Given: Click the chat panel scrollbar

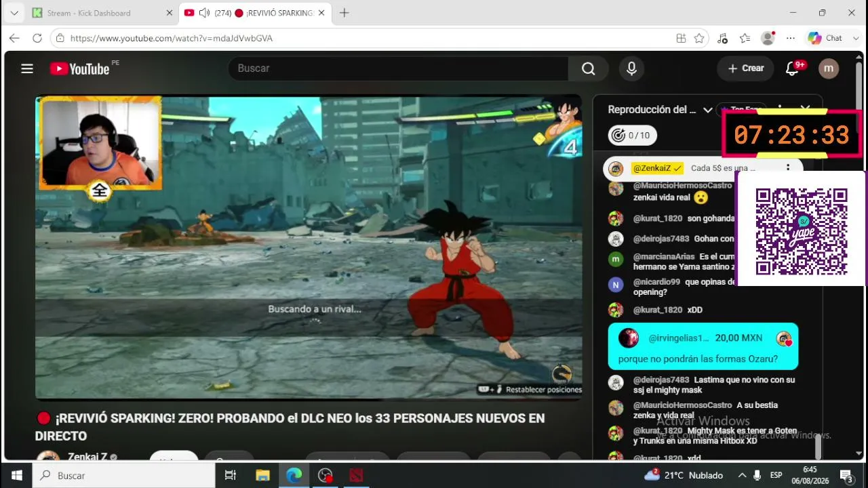Looking at the screenshot, I should 818,446.
